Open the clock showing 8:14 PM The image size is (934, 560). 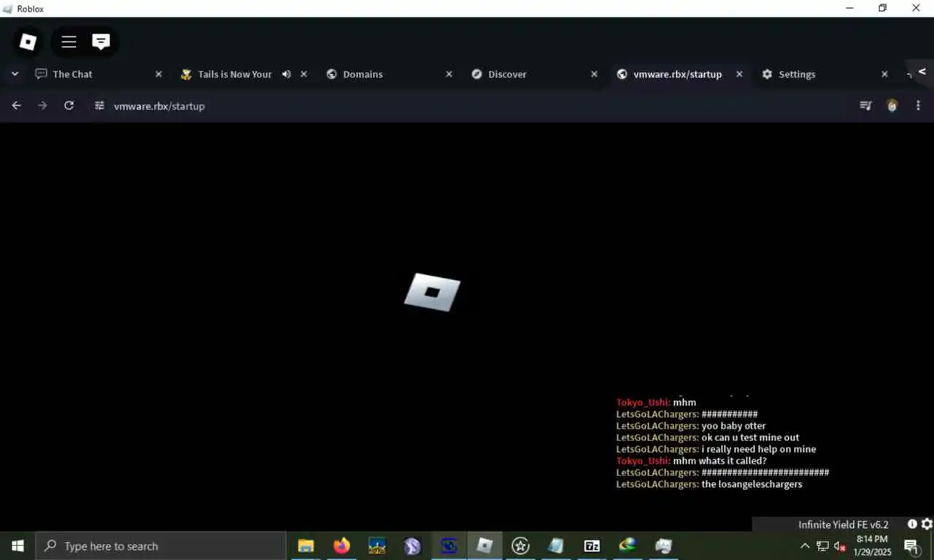[x=872, y=545]
